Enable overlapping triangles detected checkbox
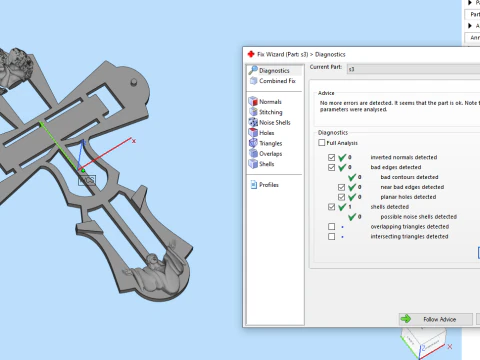 click(331, 227)
